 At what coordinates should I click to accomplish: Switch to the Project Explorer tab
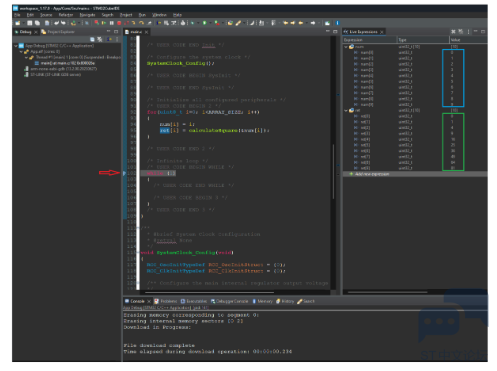58,32
